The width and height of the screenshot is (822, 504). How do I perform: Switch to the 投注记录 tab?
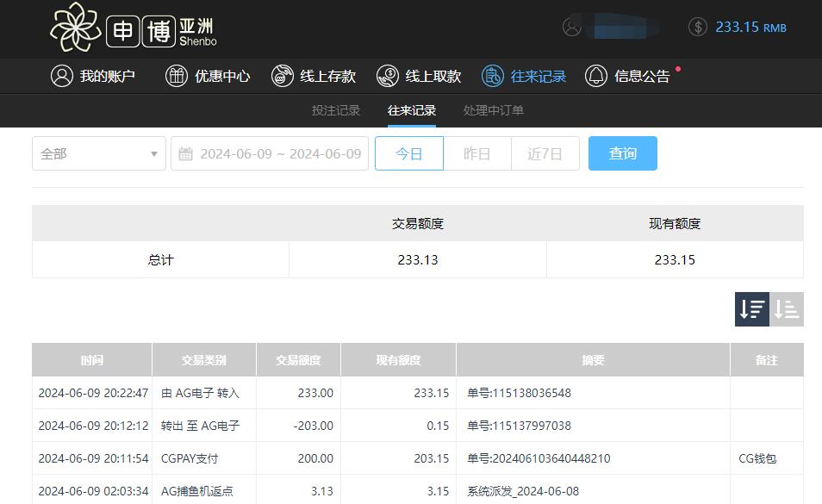(335, 110)
